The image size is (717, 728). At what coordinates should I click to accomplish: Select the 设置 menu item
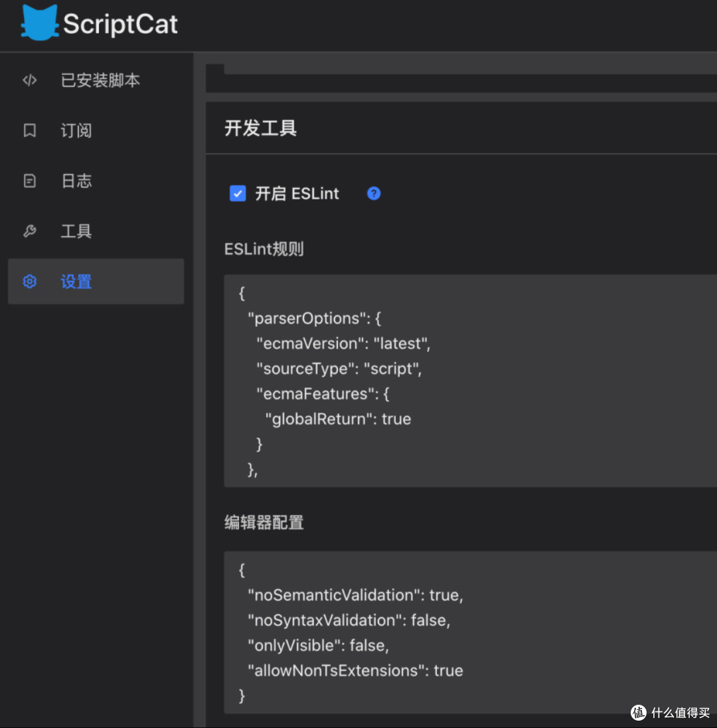[x=96, y=282]
